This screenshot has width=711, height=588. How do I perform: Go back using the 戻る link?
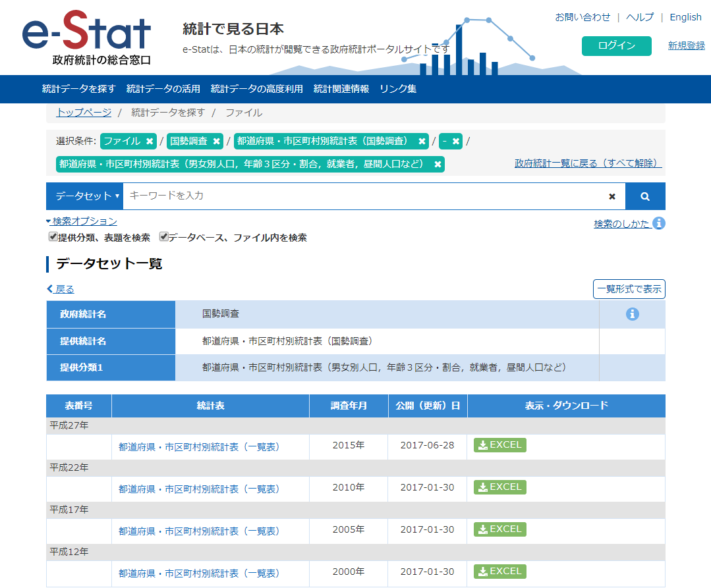(61, 289)
